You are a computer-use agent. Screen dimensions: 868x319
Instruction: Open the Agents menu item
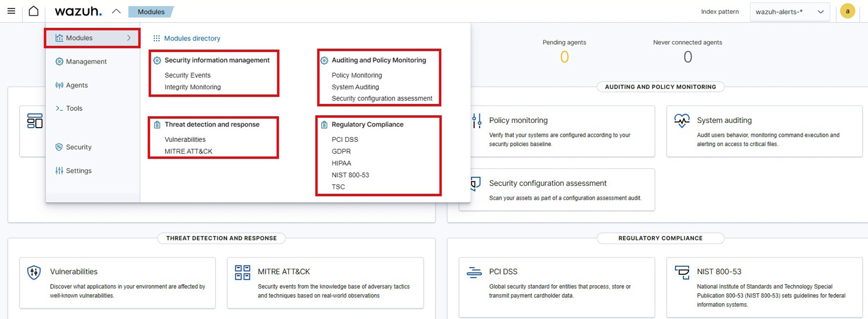tap(77, 85)
